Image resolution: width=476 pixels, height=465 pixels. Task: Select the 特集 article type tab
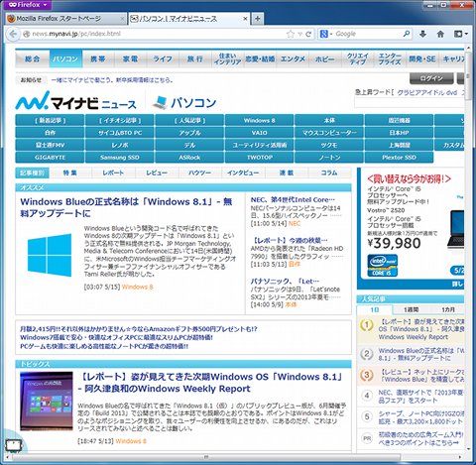coord(70,173)
